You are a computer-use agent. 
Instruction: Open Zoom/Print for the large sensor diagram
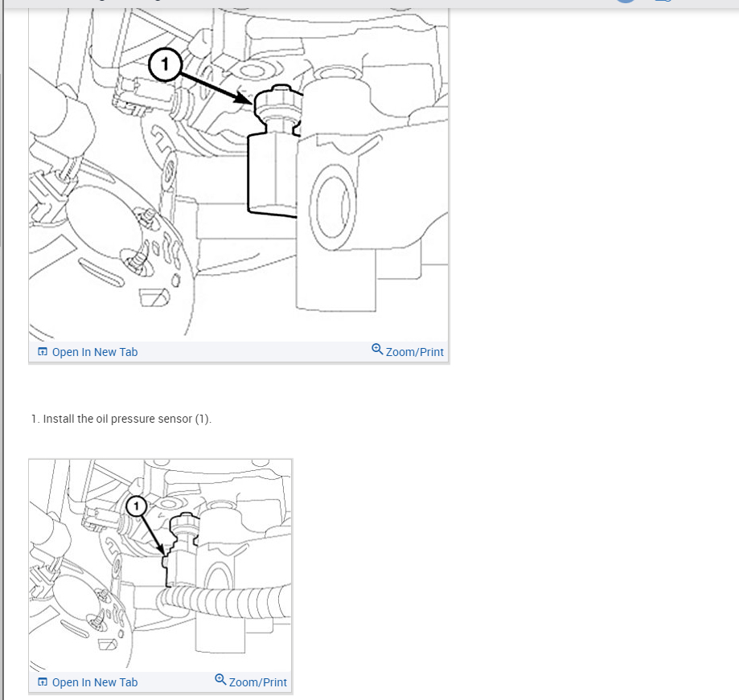408,351
